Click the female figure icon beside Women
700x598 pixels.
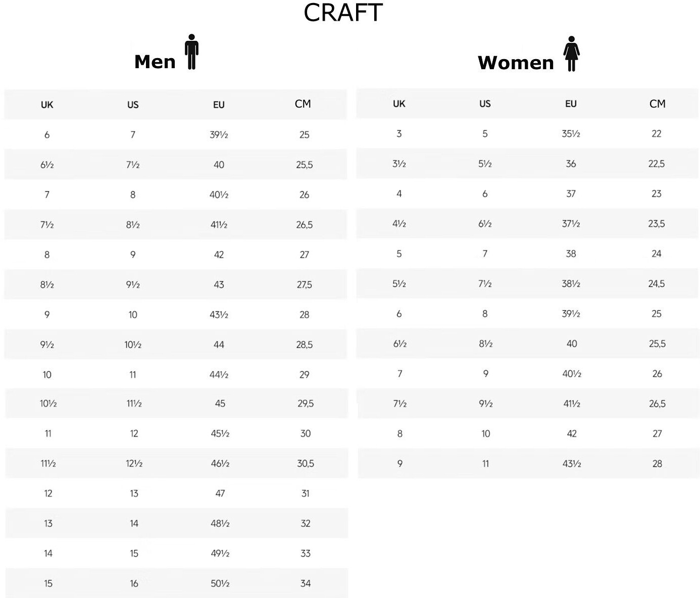tap(571, 54)
